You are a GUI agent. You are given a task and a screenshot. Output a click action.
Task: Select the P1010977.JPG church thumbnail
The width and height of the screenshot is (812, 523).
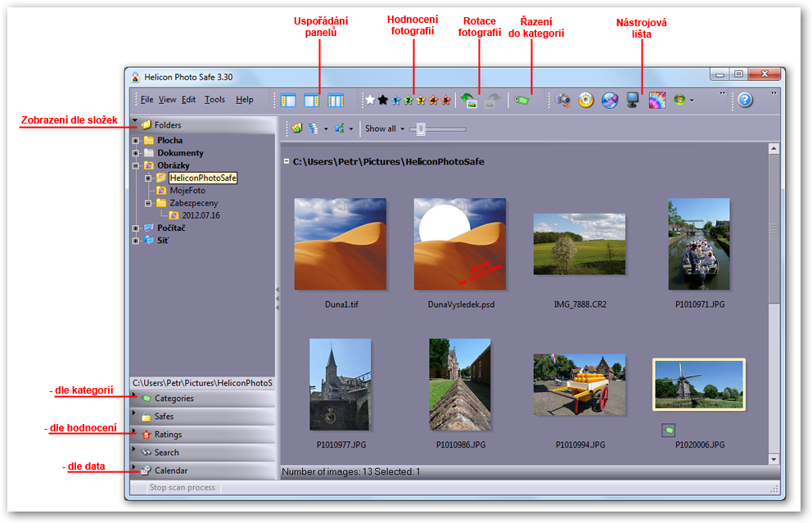341,384
